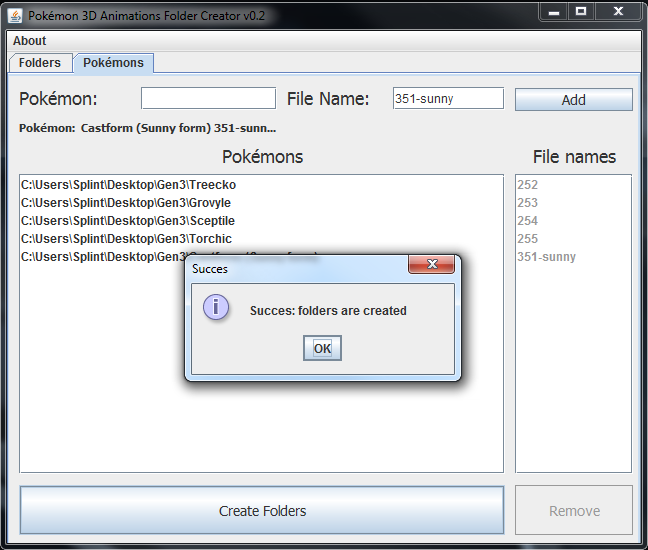
Task: Maximize the Folder Creator window
Action: 581,12
